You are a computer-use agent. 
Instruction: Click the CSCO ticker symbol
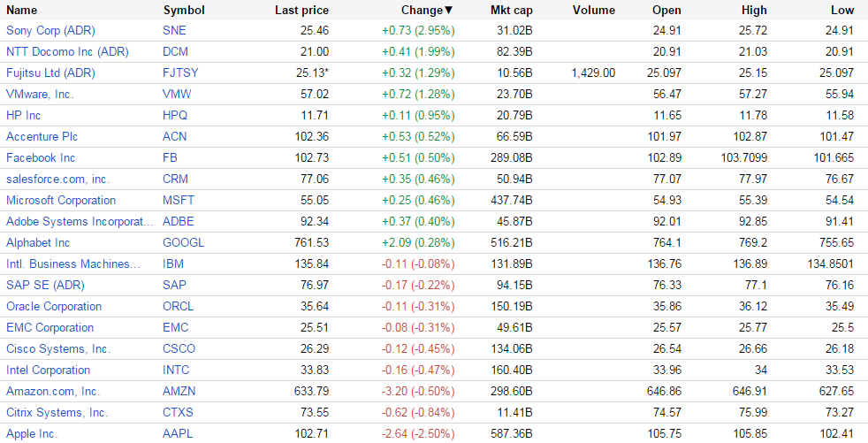pos(179,348)
